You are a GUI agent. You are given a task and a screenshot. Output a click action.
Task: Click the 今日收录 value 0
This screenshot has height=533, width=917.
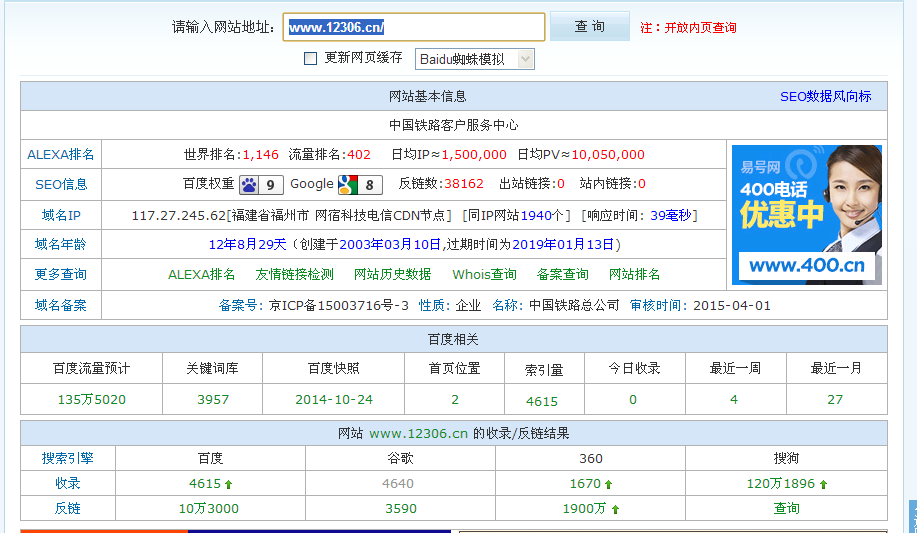point(633,400)
